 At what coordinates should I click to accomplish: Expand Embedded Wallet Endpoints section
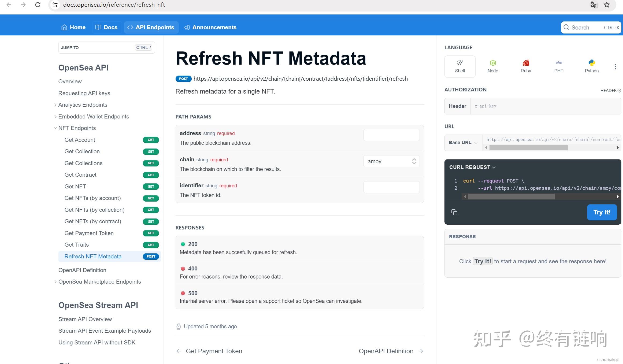pyautogui.click(x=55, y=117)
